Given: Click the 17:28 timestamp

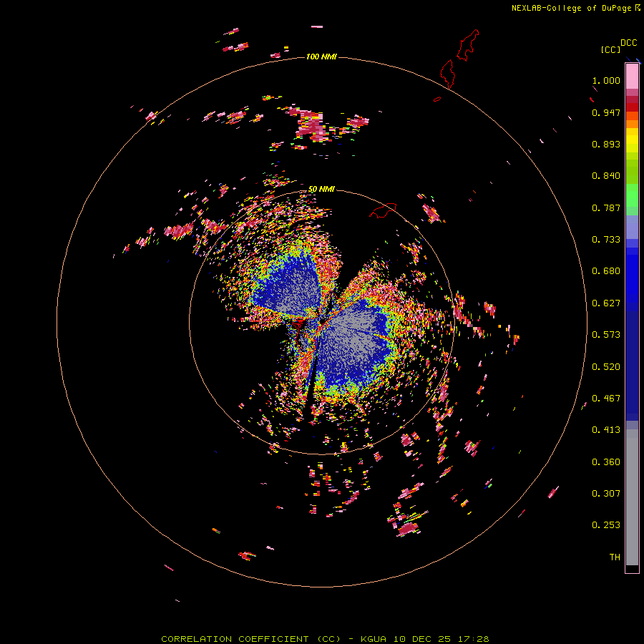Looking at the screenshot, I should click(x=474, y=639).
